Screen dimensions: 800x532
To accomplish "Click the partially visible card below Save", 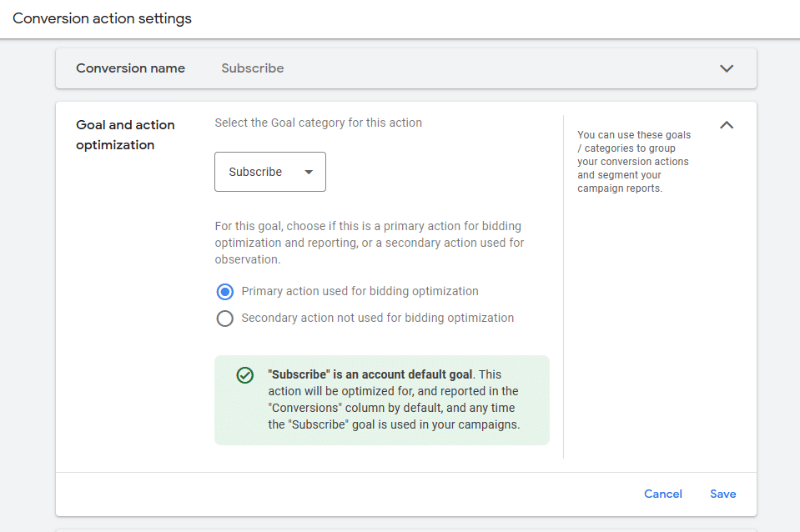I will [x=405, y=529].
